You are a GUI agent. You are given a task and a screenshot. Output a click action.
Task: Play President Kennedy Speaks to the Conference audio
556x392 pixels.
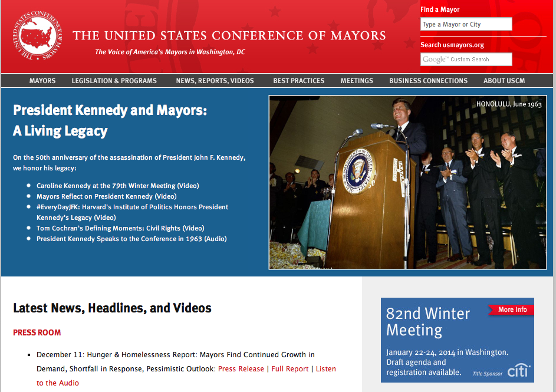tap(131, 239)
